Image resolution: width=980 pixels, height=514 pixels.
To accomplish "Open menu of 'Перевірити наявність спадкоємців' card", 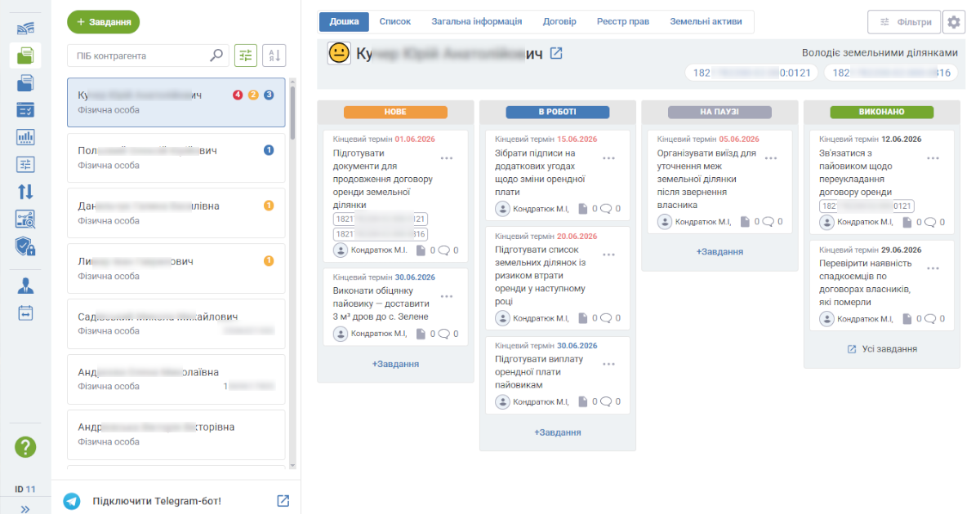I will pos(933,268).
